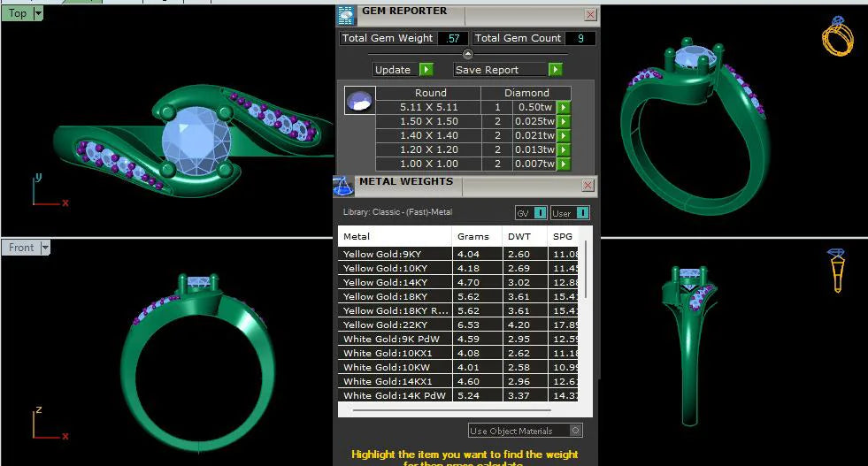
Task: Select the White Gold:14KX1 row
Action: (458, 381)
